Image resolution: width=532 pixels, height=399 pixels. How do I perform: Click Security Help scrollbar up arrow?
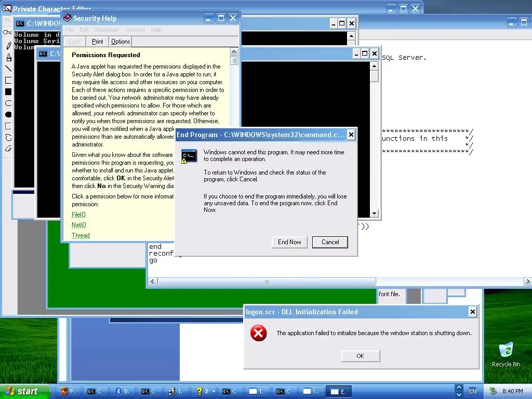point(234,52)
